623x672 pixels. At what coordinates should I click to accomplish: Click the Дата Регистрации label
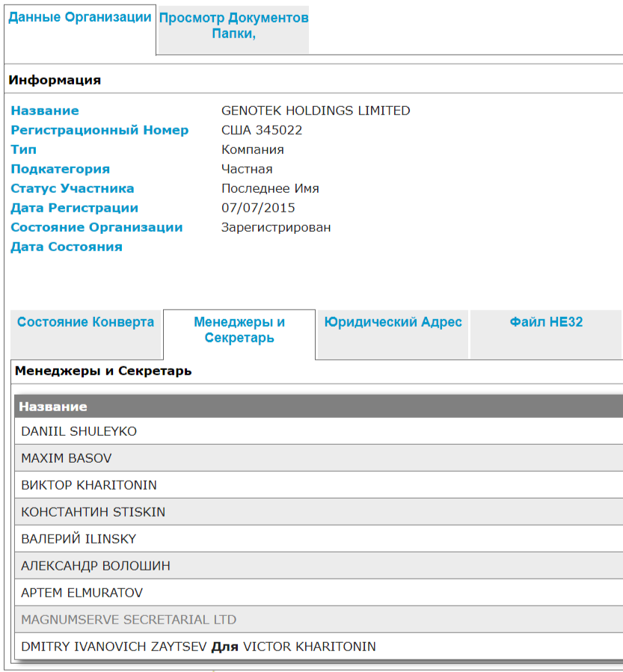point(75,209)
